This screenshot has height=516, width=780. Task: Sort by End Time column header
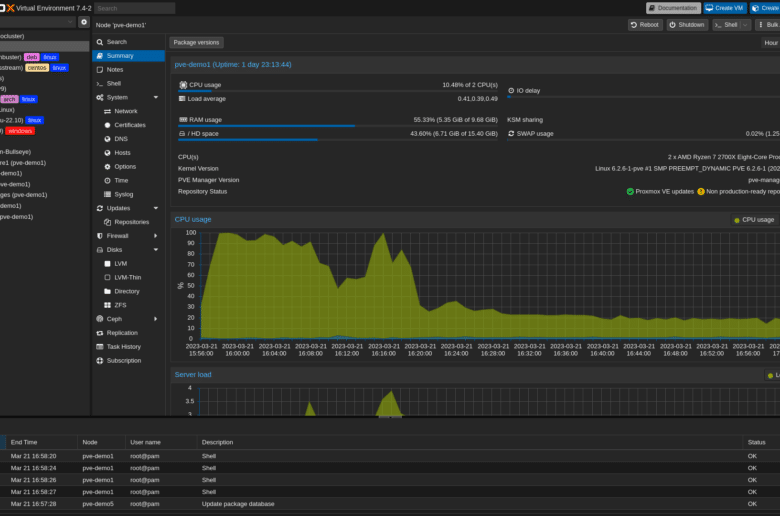coord(40,442)
